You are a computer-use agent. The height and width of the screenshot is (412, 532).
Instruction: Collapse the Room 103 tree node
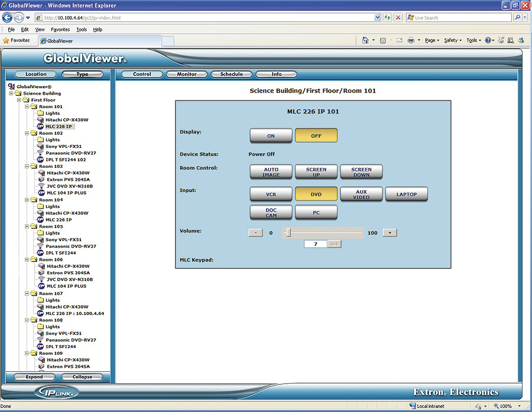(27, 166)
